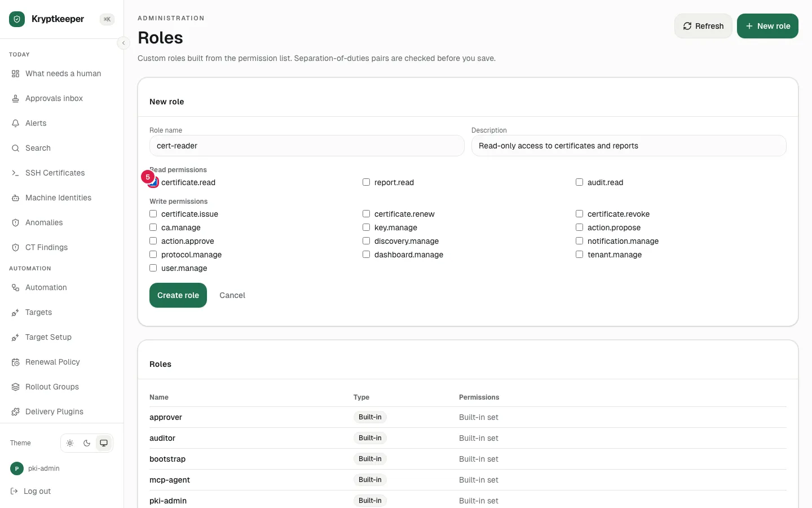Select the light theme sun icon
Image resolution: width=812 pixels, height=508 pixels.
[x=70, y=443]
